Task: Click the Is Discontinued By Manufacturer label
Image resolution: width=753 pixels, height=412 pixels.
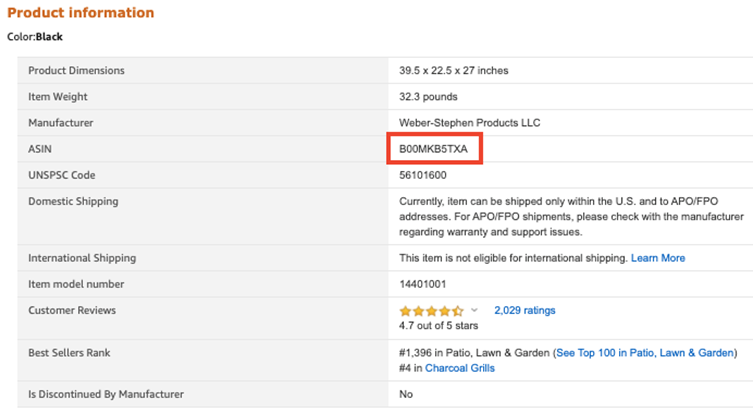Action: coord(106,394)
